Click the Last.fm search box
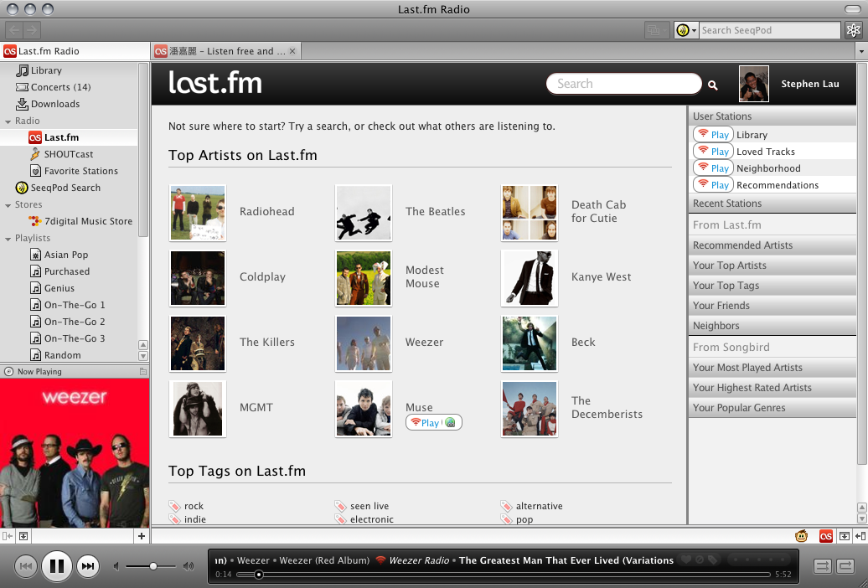The width and height of the screenshot is (868, 588). click(624, 84)
